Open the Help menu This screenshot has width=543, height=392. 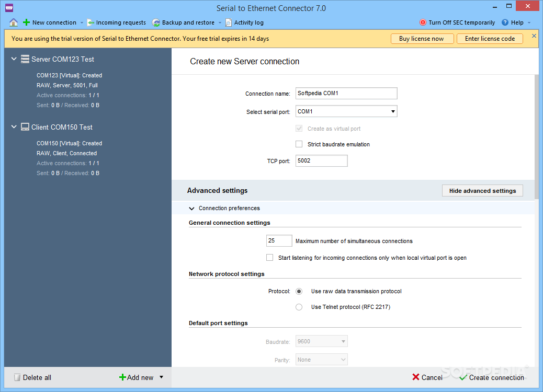[513, 22]
